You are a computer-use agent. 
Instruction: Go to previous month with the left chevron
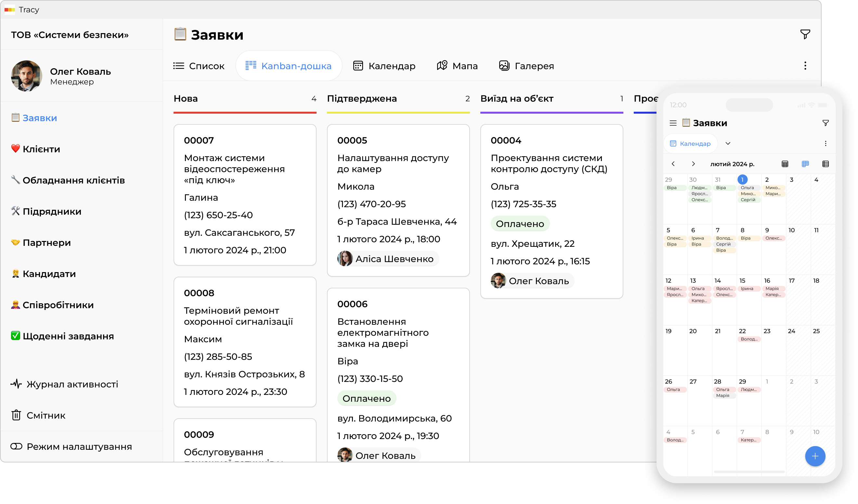673,164
